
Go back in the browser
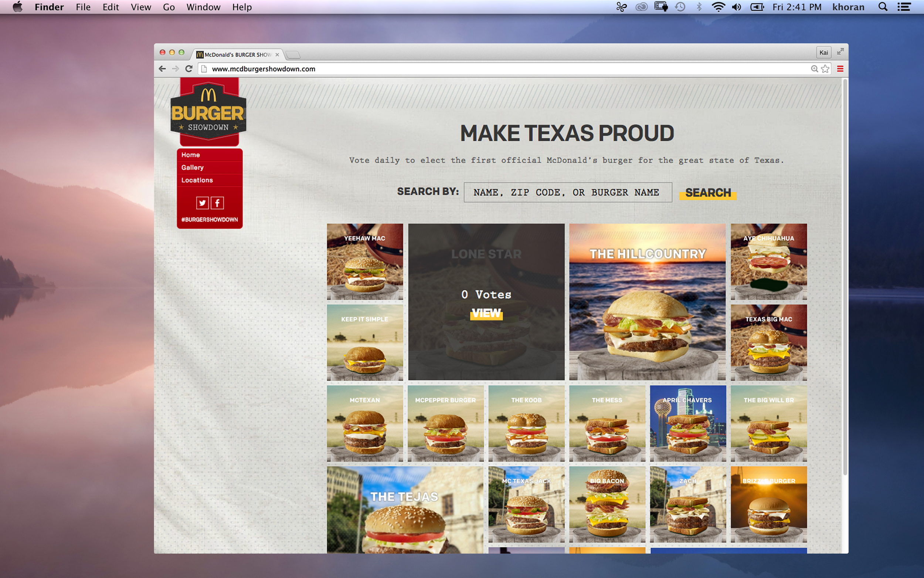tap(162, 69)
